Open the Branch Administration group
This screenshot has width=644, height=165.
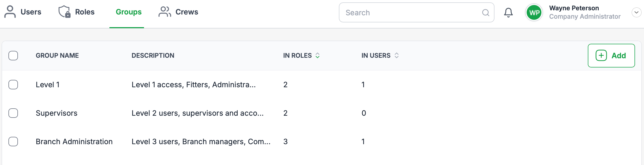(74, 142)
